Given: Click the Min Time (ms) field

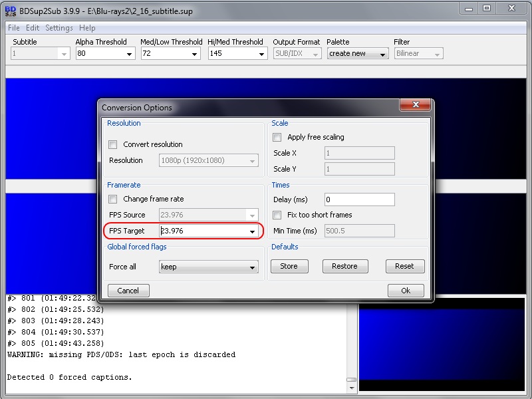Looking at the screenshot, I should (x=360, y=231).
